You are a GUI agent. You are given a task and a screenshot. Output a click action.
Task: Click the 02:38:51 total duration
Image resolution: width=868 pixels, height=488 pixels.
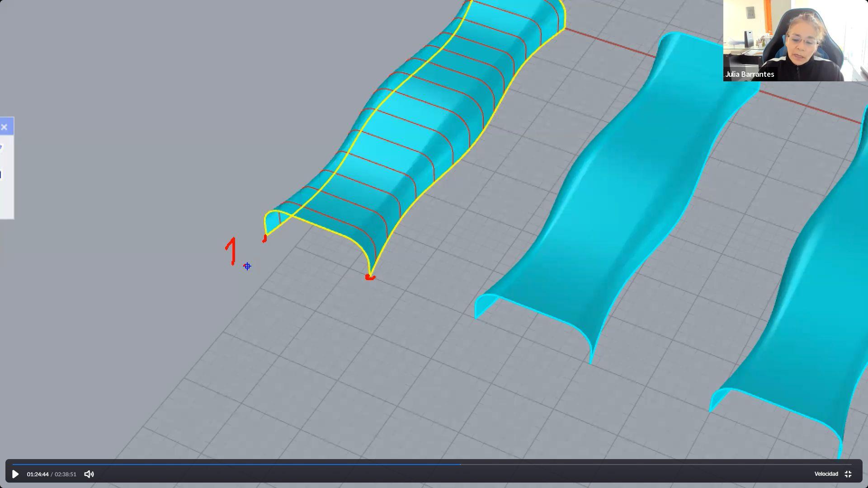pos(66,474)
